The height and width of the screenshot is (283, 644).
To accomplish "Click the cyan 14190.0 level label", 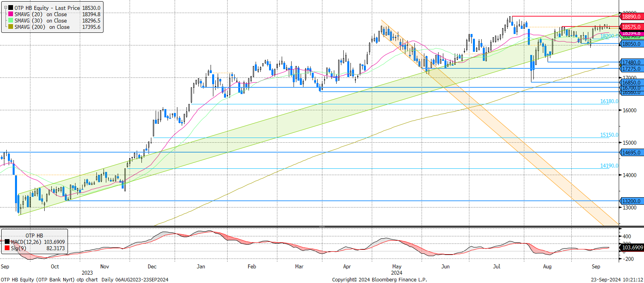I will [609, 166].
